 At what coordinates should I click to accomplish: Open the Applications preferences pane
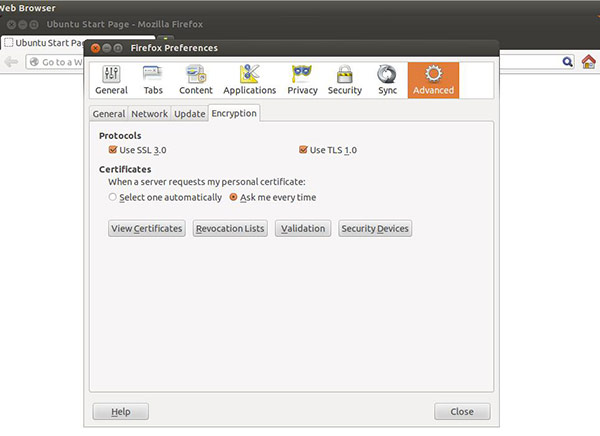tap(249, 80)
